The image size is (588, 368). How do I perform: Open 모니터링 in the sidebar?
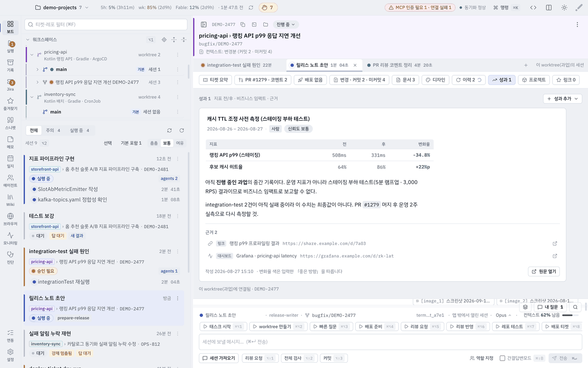coord(10,239)
